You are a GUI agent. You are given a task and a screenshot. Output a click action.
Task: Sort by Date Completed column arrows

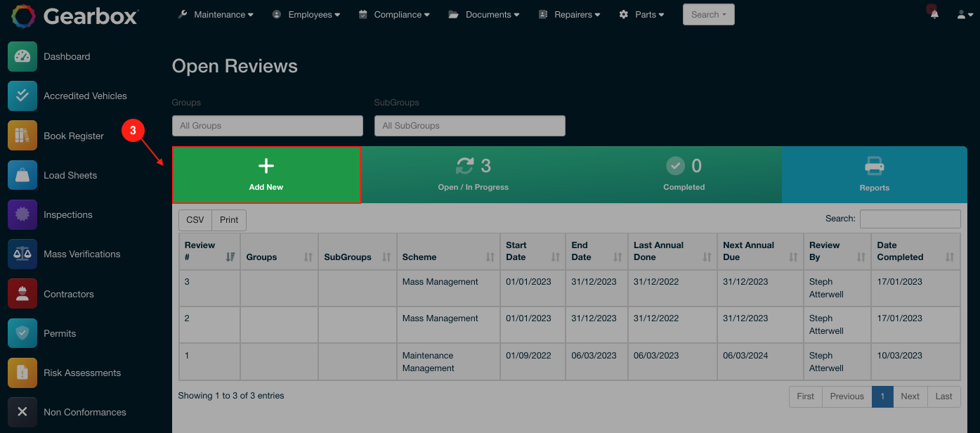click(950, 257)
